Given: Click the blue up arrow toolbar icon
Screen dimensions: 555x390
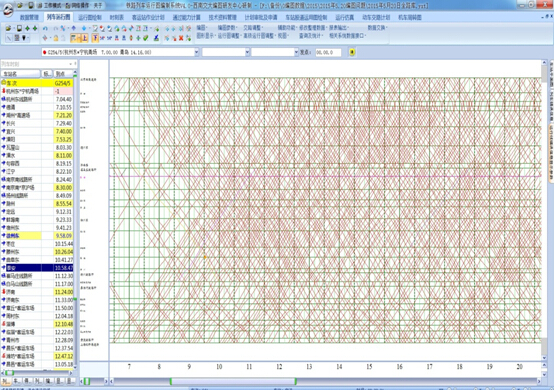Looking at the screenshot, I should (74, 28).
